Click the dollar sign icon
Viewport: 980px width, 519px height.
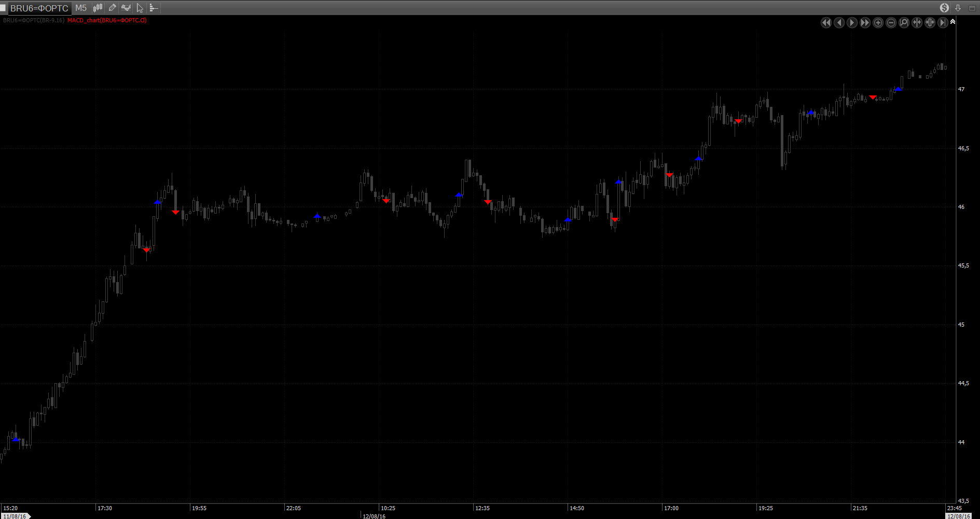tap(944, 8)
